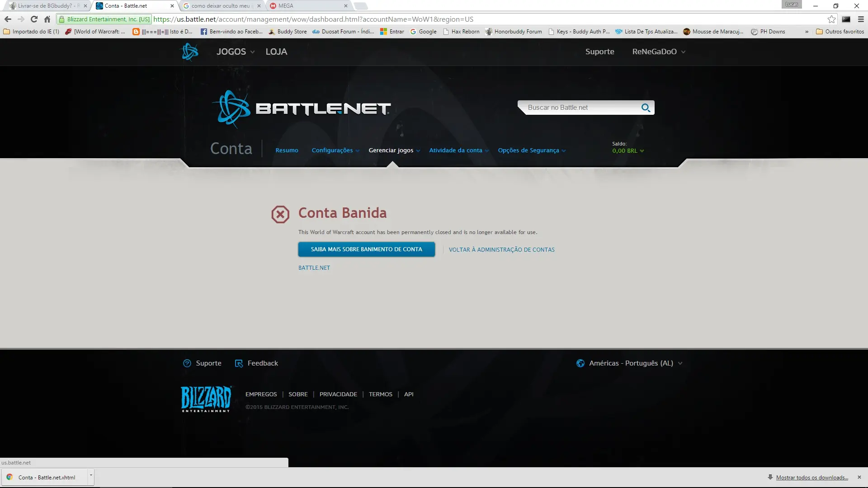Screen dimensions: 868x488
Task: Click the Suporte question mark icon in the footer
Action: 187,363
